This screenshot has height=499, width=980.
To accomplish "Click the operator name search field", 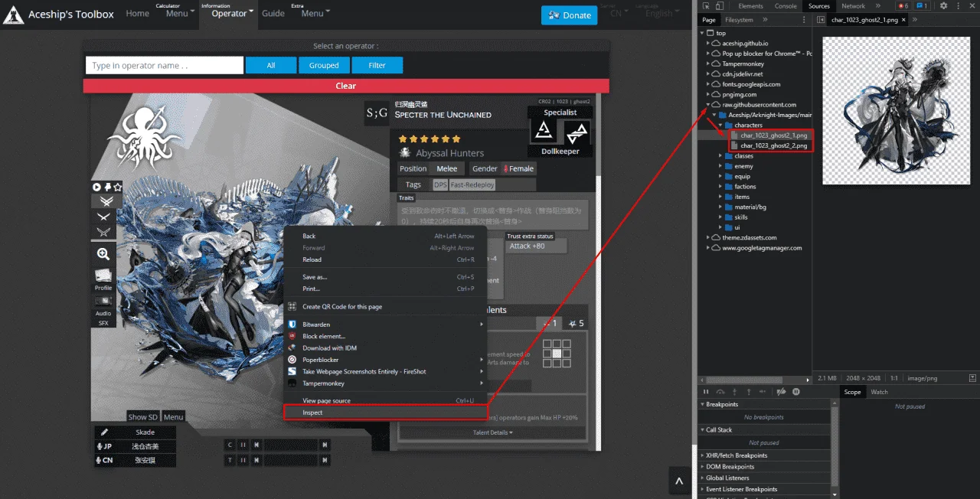I will coord(165,66).
